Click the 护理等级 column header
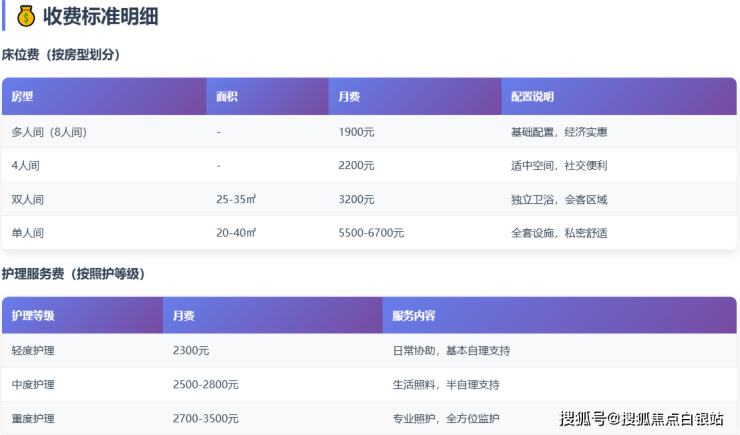This screenshot has height=435, width=740. pyautogui.click(x=33, y=316)
